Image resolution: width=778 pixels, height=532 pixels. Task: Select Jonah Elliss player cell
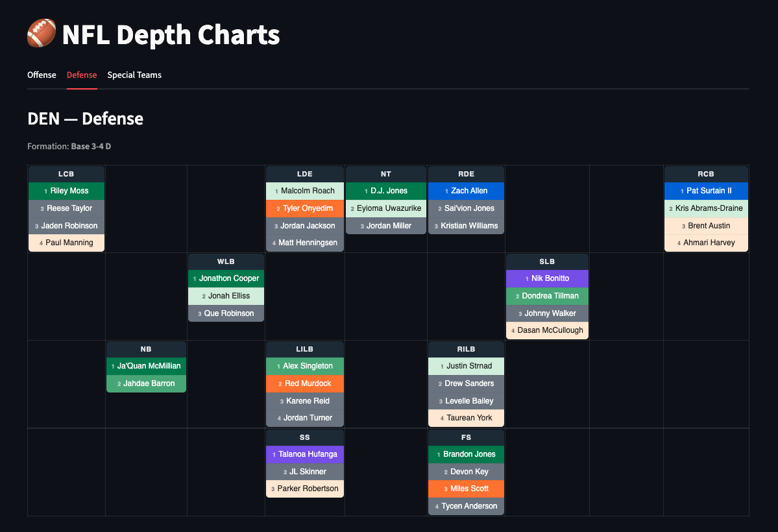click(226, 296)
